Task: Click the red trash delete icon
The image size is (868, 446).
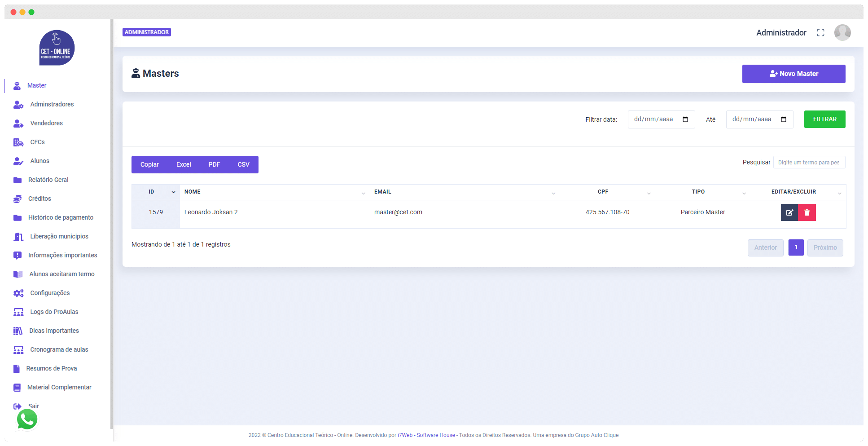Action: (807, 212)
